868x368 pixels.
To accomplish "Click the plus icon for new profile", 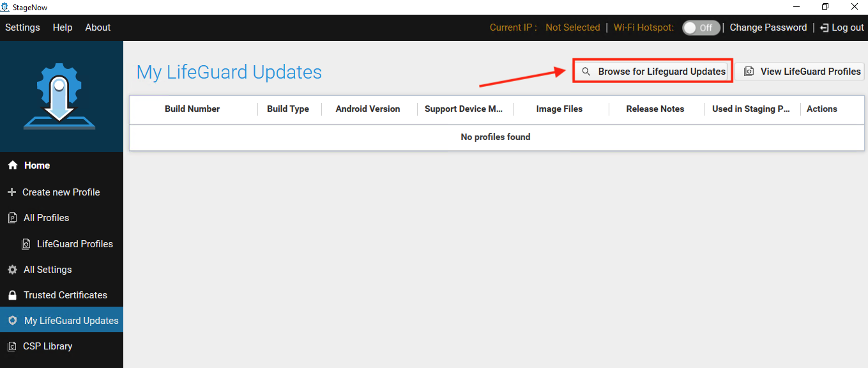I will tap(11, 192).
